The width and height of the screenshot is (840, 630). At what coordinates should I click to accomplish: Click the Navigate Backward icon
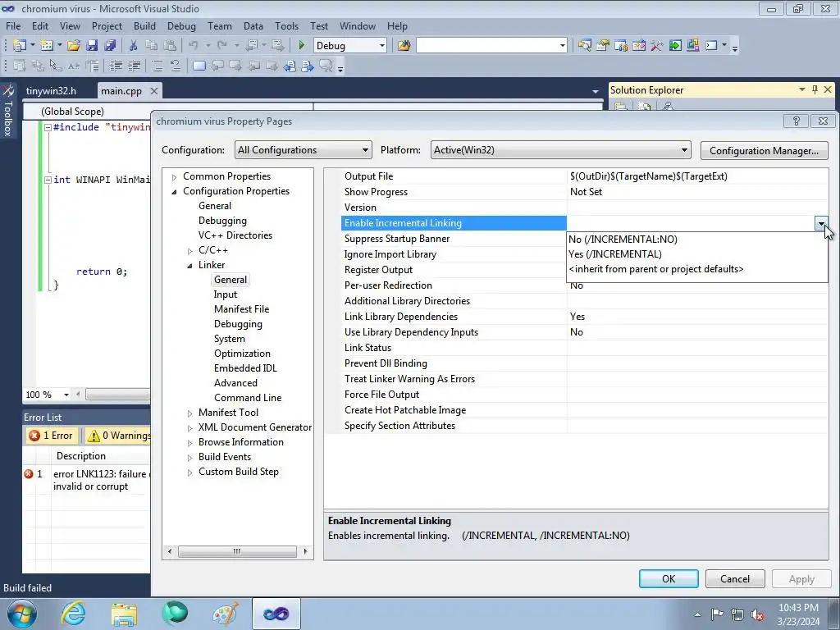pyautogui.click(x=251, y=46)
